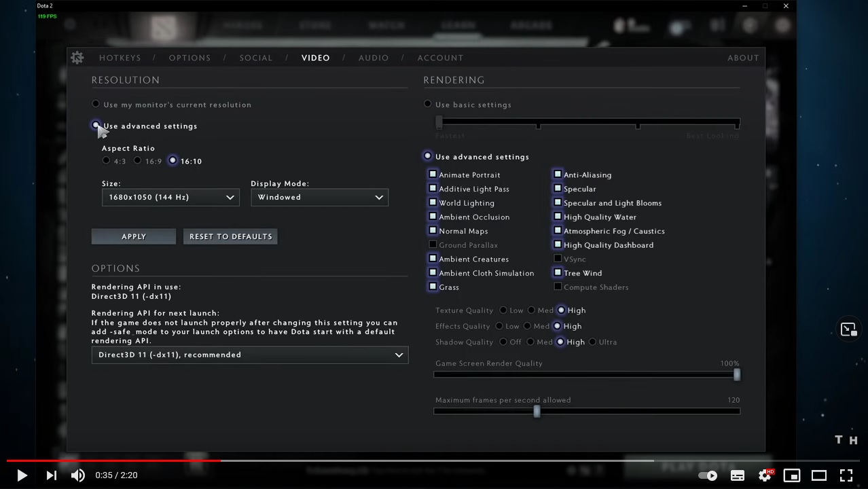
Task: Open the Account tab
Action: [x=440, y=58]
